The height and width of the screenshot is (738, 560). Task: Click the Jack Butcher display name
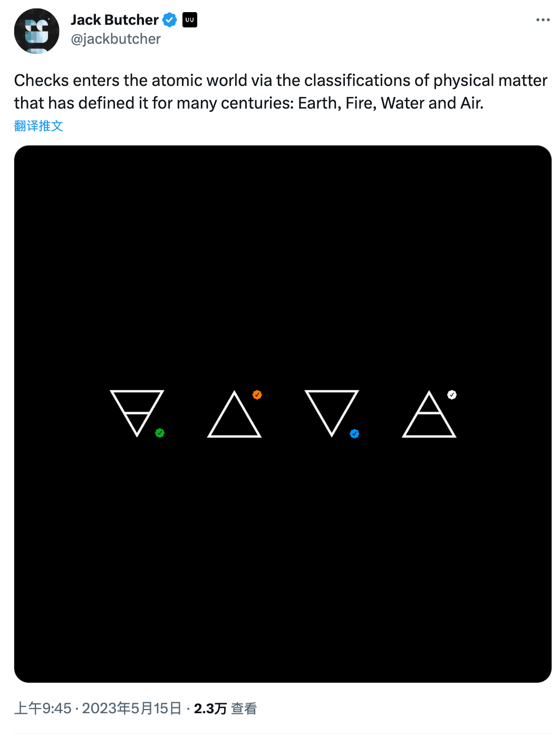point(114,20)
